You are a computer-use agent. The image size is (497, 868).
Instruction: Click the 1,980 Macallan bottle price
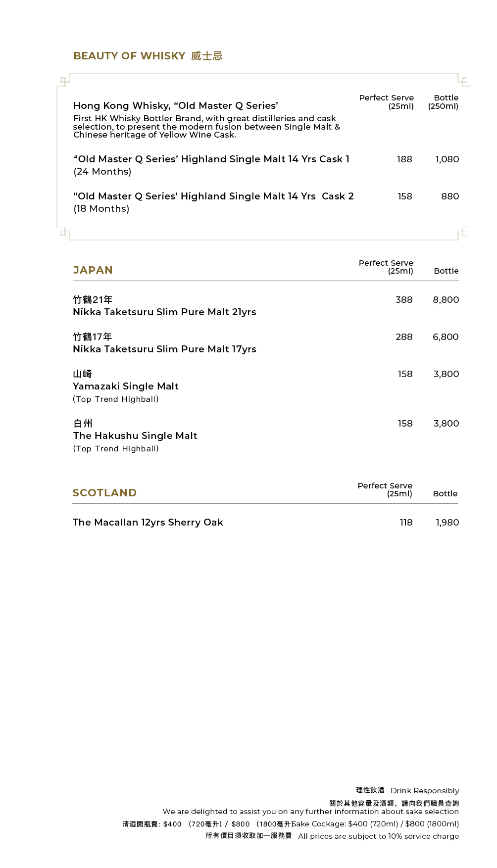pyautogui.click(x=447, y=523)
